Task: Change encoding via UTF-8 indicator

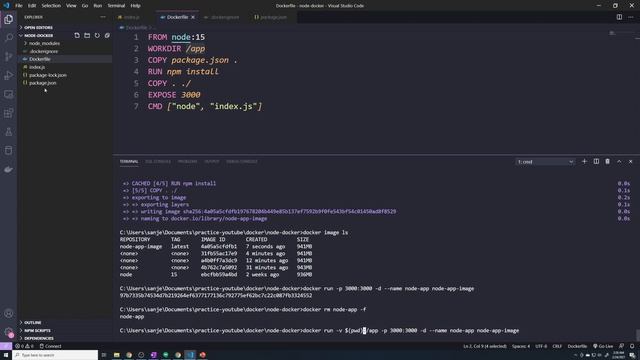Action: [x=541, y=346]
